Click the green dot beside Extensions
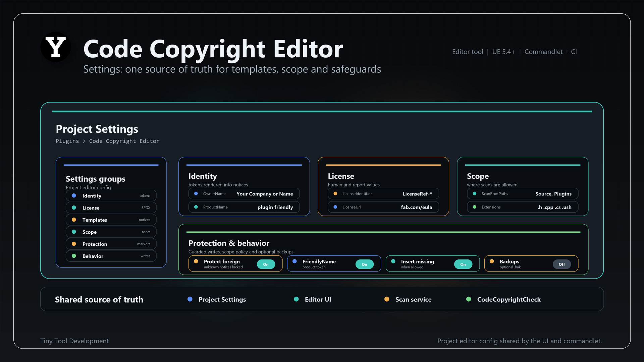The height and width of the screenshot is (362, 644). [474, 207]
